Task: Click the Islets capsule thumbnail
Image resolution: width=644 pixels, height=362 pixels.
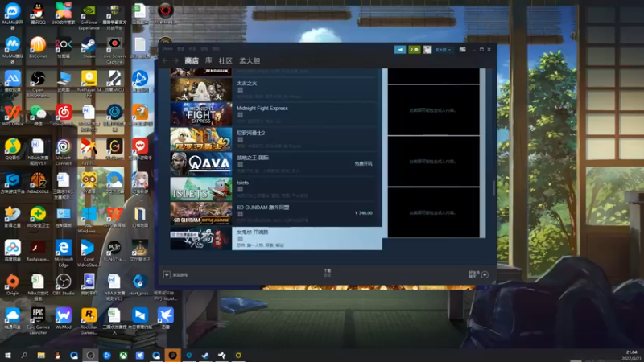Action: click(x=200, y=189)
